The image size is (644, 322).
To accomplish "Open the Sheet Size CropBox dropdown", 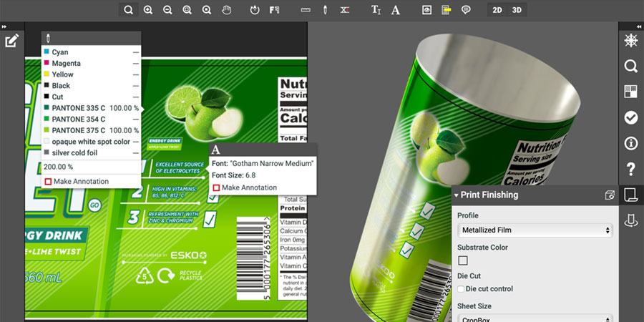I will [x=535, y=318].
